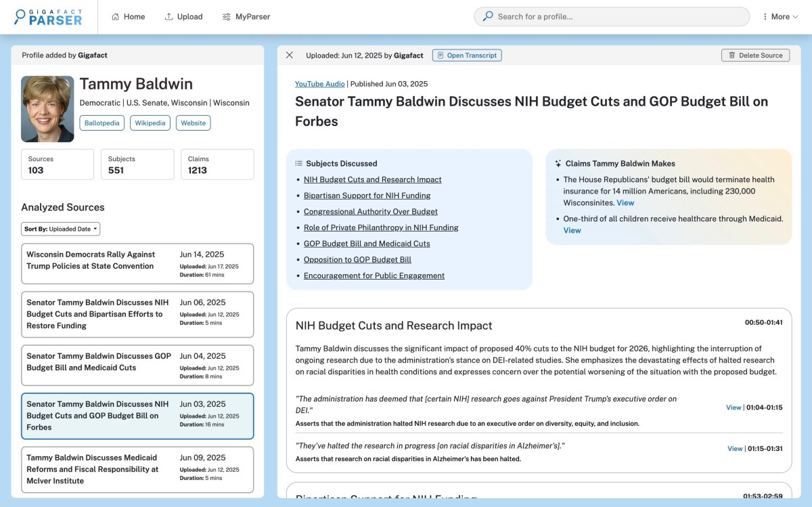Open the Ballotpedia link button

click(102, 123)
